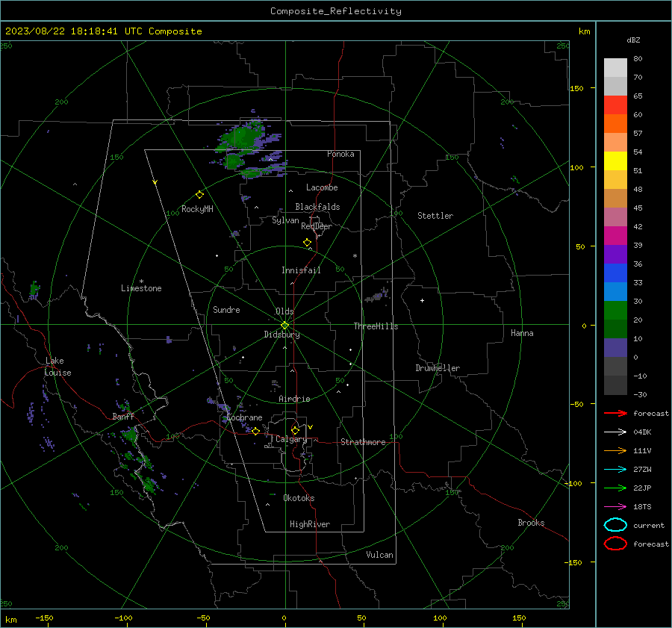Click the Strathmore label

(363, 442)
